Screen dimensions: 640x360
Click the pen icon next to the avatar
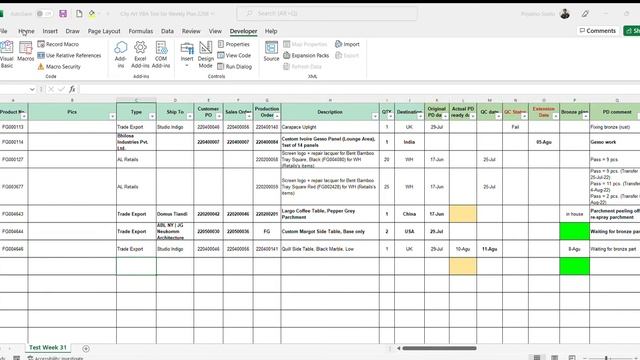585,14
